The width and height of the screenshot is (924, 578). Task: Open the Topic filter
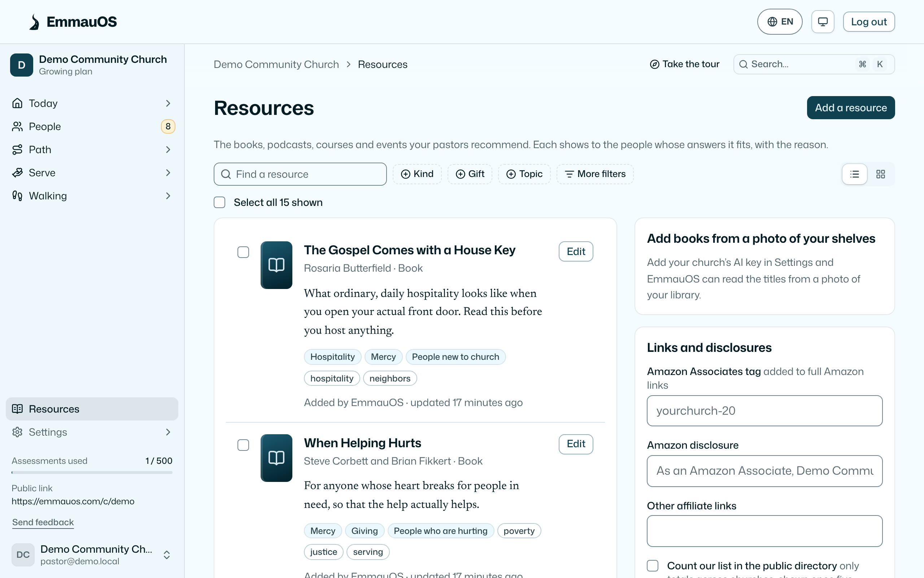coord(524,174)
